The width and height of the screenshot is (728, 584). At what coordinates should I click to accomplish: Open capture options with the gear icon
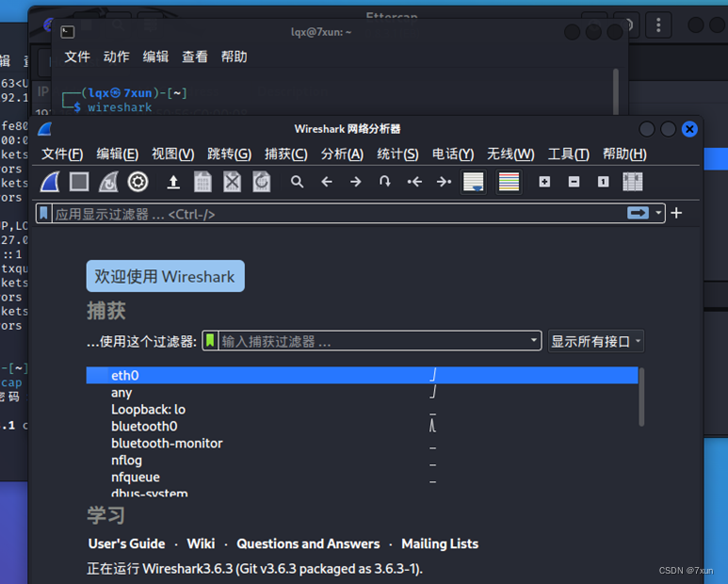pyautogui.click(x=138, y=182)
